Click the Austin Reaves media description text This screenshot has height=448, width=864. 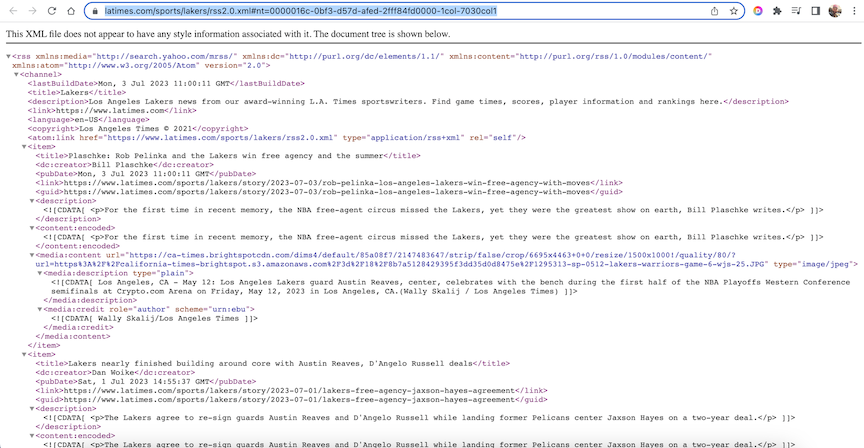451,287
